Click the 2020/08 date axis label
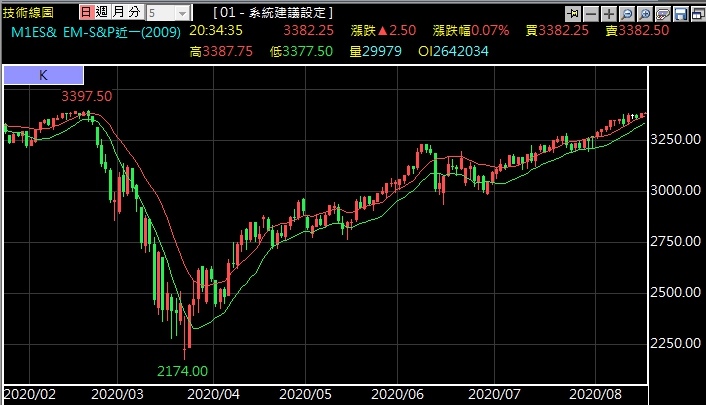 595,395
